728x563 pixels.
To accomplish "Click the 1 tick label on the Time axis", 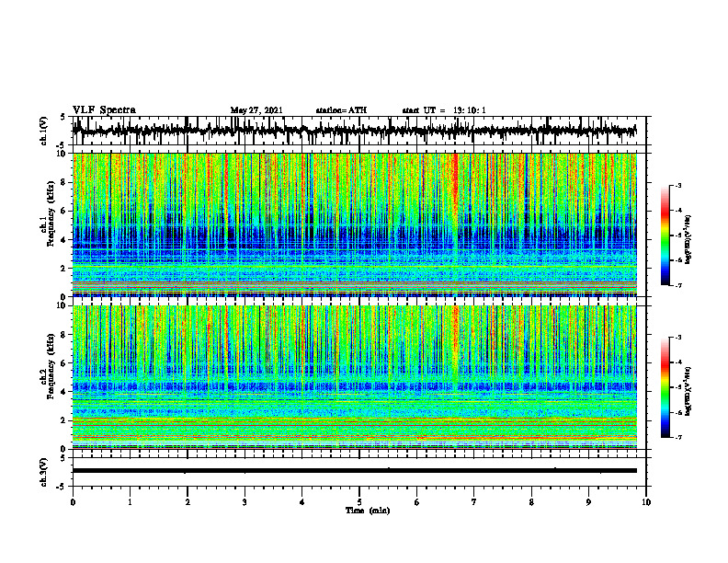I will point(130,502).
